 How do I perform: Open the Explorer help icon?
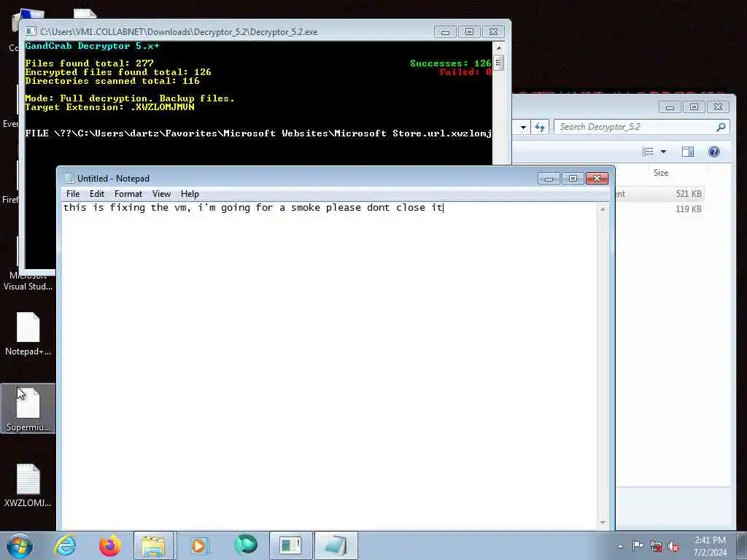pyautogui.click(x=713, y=152)
